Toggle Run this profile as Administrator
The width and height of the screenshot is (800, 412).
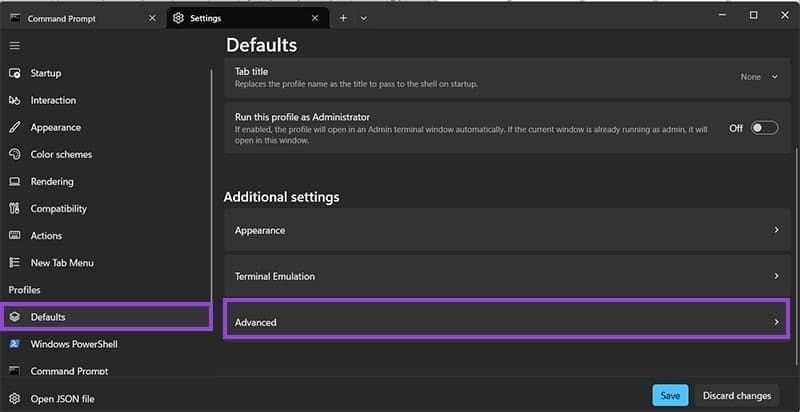[764, 128]
